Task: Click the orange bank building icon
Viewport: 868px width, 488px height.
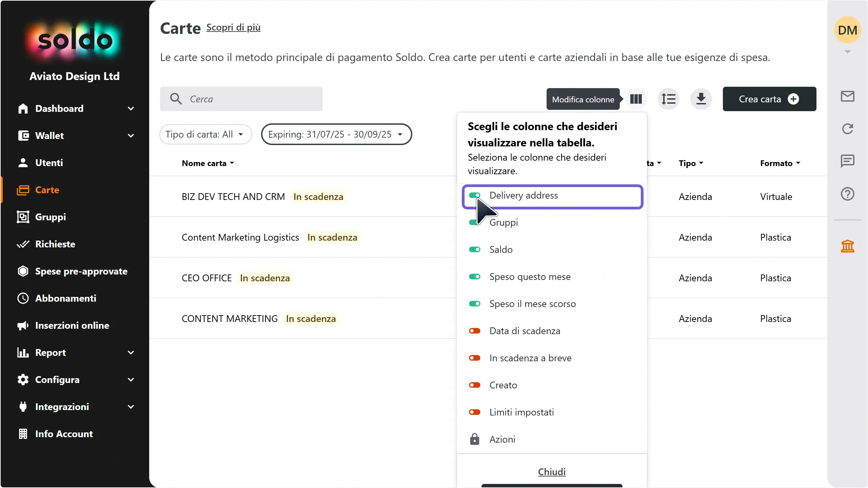Action: coord(847,246)
